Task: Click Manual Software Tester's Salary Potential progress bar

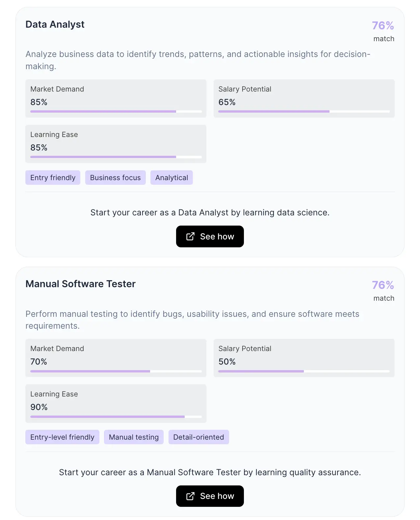Action: click(304, 371)
